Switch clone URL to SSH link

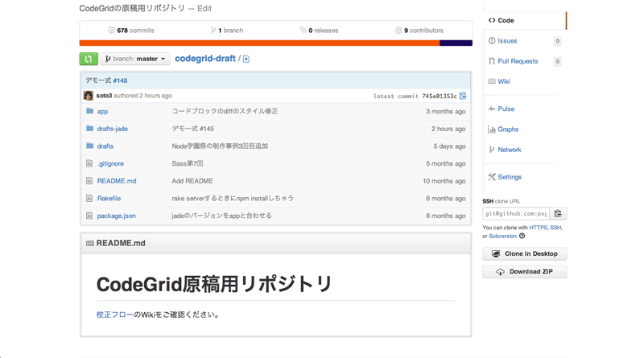[x=555, y=228]
